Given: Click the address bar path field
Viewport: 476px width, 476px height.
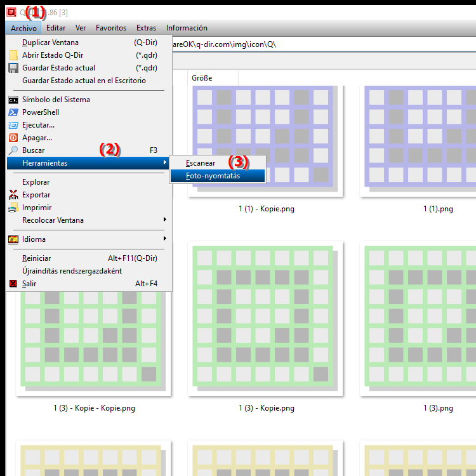Looking at the screenshot, I should tap(324, 44).
